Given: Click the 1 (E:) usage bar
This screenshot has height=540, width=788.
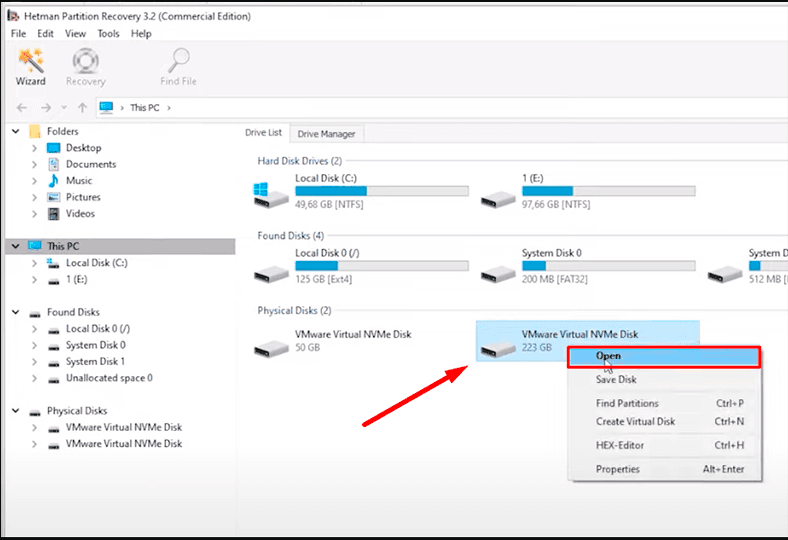Looking at the screenshot, I should [609, 191].
